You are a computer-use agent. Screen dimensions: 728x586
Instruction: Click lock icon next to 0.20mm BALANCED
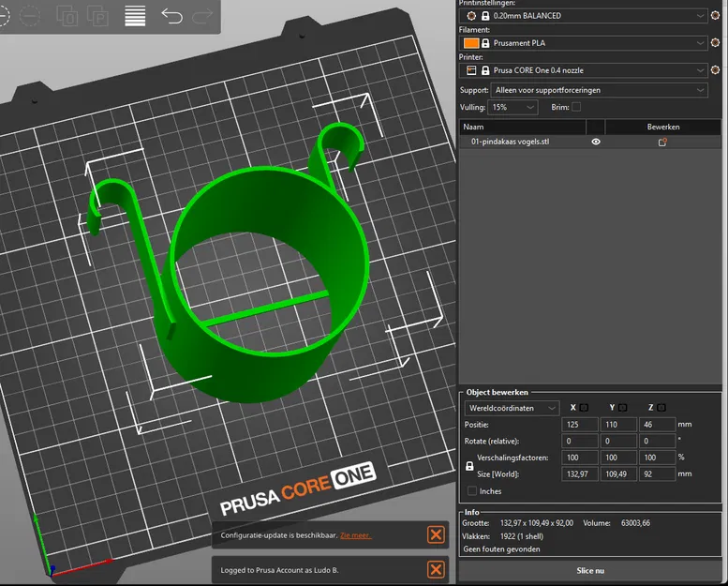tap(485, 16)
